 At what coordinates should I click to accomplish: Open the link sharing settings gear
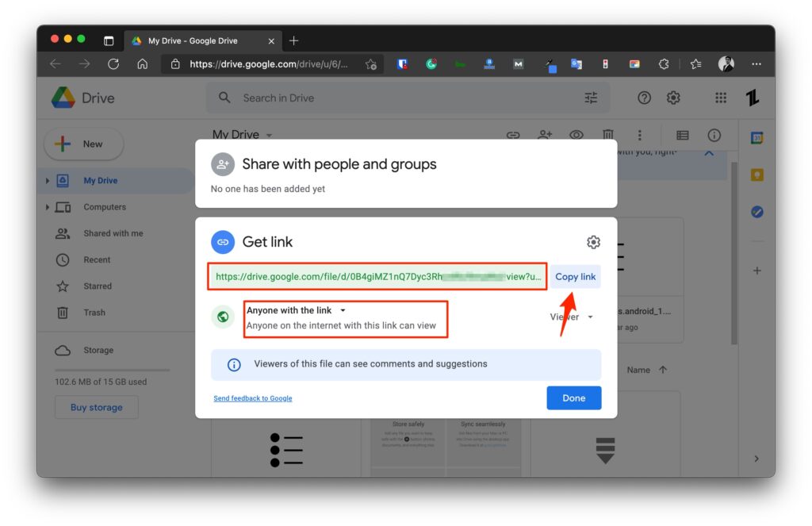coord(593,242)
